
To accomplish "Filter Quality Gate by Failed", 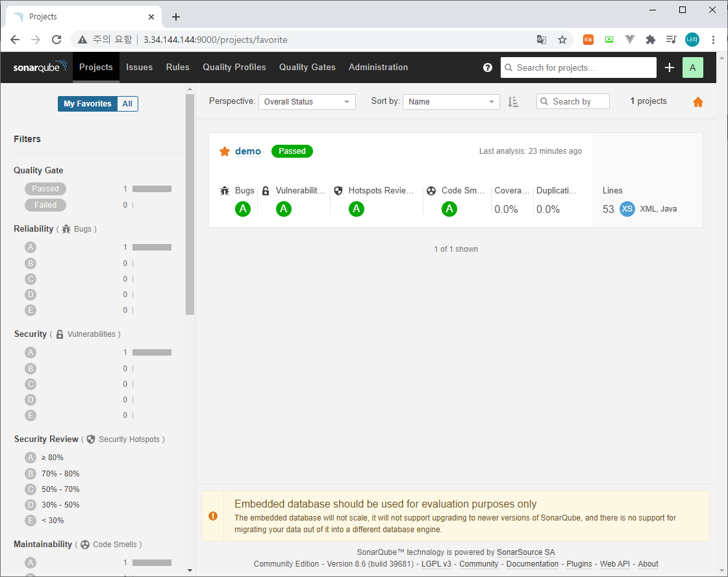I will click(x=45, y=204).
